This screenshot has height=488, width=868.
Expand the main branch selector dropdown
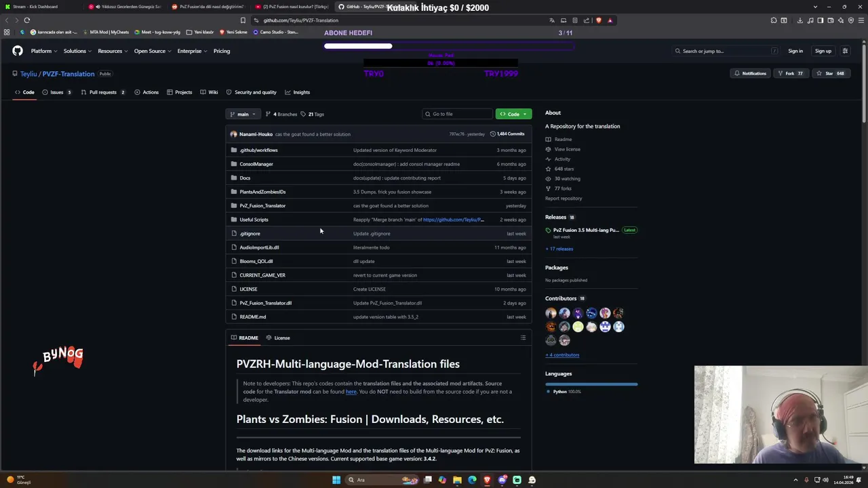coord(243,114)
